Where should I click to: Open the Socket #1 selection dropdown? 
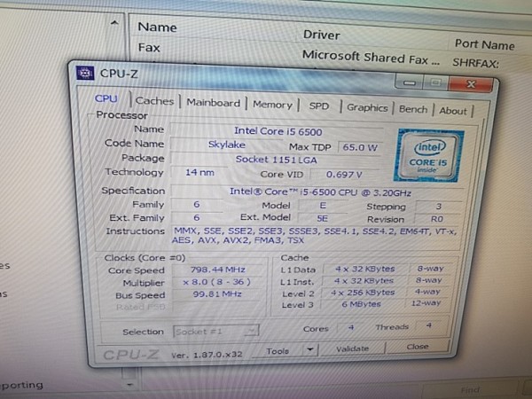point(216,331)
